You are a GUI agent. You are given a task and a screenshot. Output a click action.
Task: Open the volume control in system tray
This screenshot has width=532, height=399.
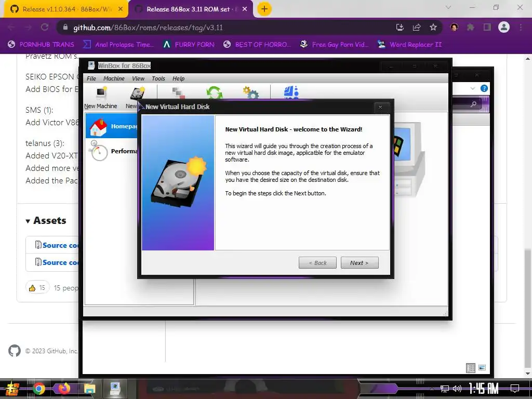(457, 389)
